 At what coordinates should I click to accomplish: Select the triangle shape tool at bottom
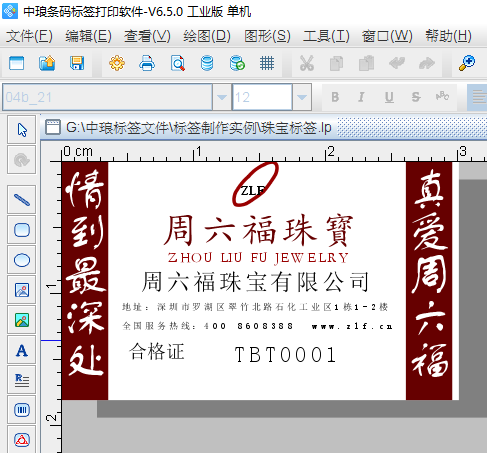click(x=22, y=439)
